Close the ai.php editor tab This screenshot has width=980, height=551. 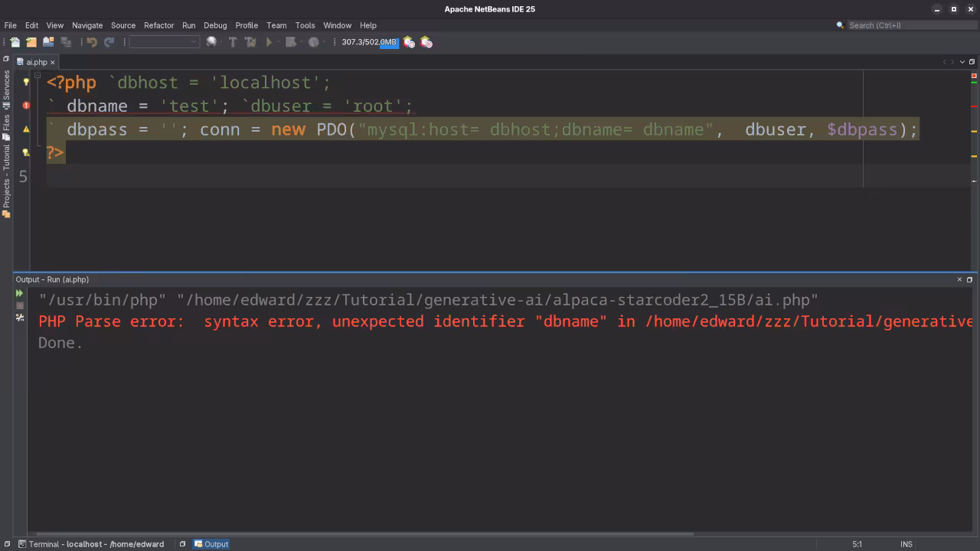click(53, 62)
